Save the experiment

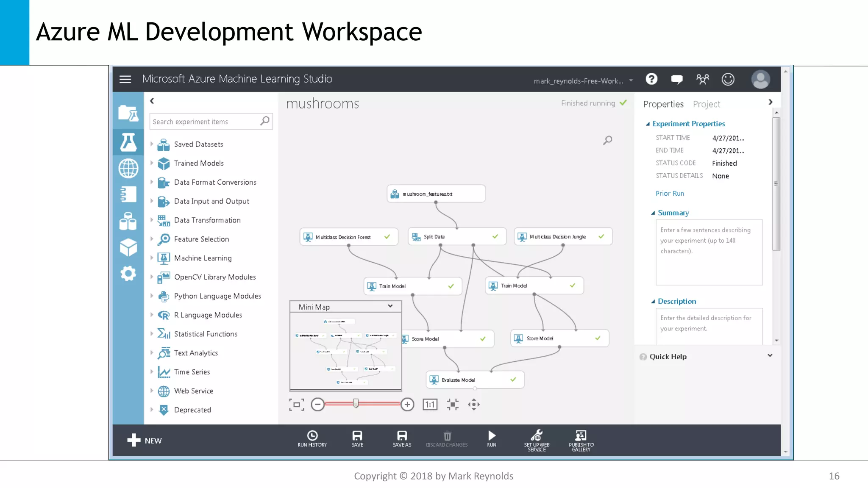(357, 439)
